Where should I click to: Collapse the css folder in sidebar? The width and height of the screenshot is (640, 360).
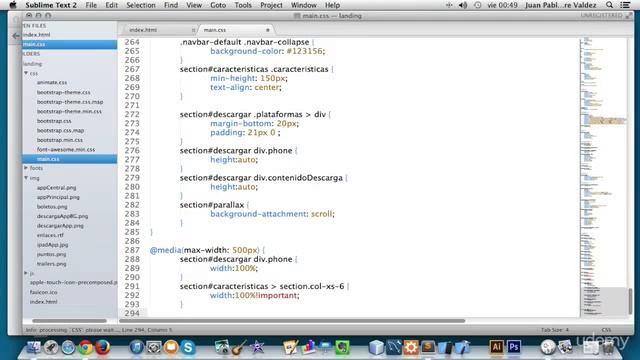point(26,73)
